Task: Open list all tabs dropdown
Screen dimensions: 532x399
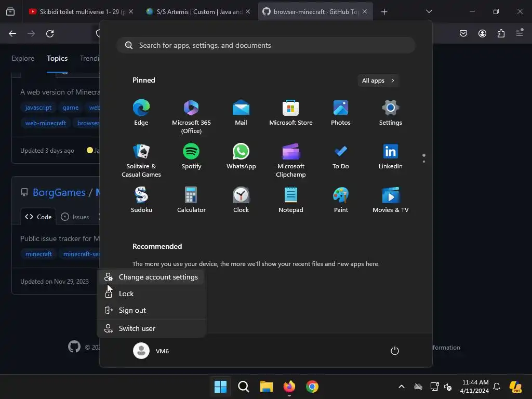Action: point(429,11)
